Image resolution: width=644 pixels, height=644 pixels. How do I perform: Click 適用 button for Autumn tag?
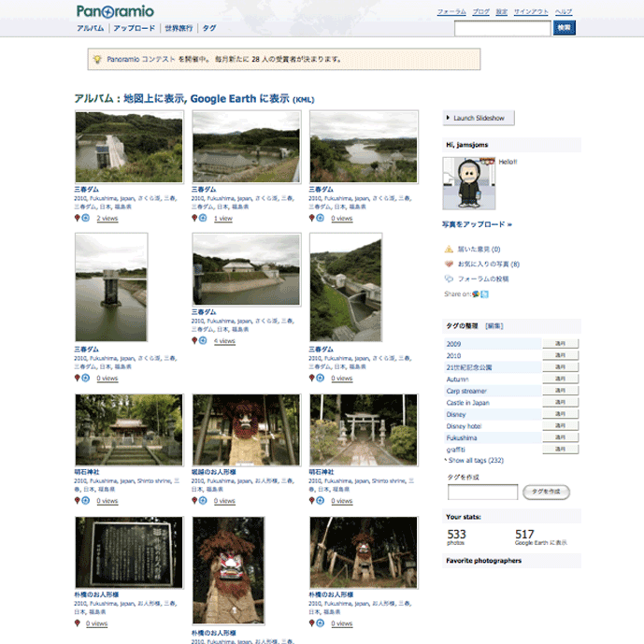561,379
